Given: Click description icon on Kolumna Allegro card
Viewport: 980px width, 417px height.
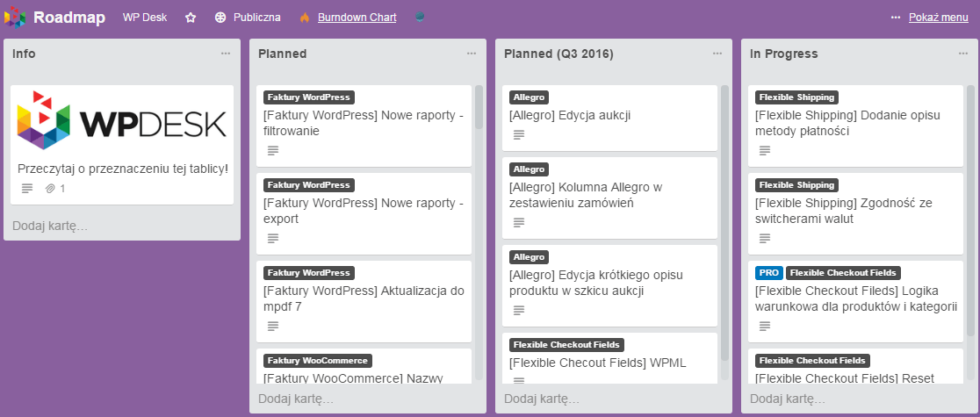Looking at the screenshot, I should pyautogui.click(x=519, y=222).
